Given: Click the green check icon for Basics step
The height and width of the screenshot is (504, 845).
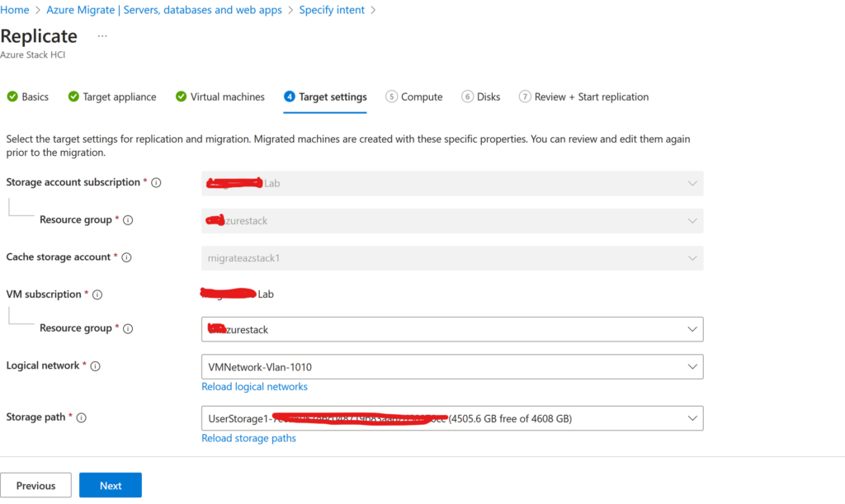Looking at the screenshot, I should [x=12, y=97].
